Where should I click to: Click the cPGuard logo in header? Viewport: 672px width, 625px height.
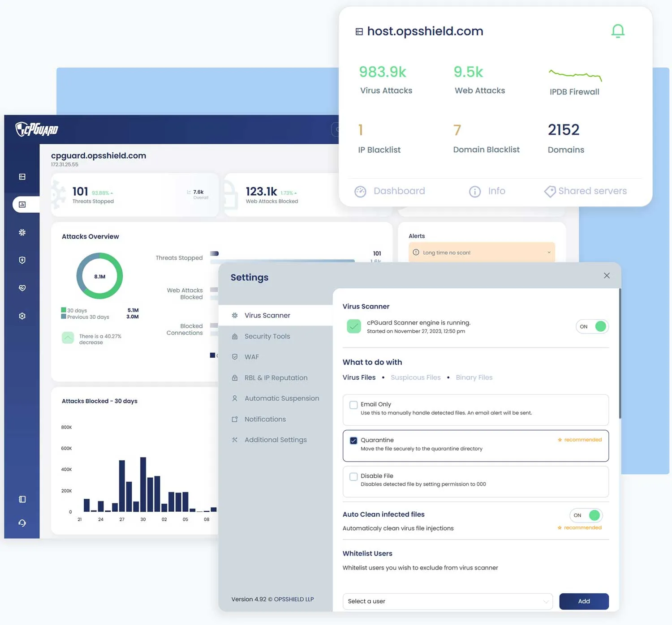click(x=37, y=129)
